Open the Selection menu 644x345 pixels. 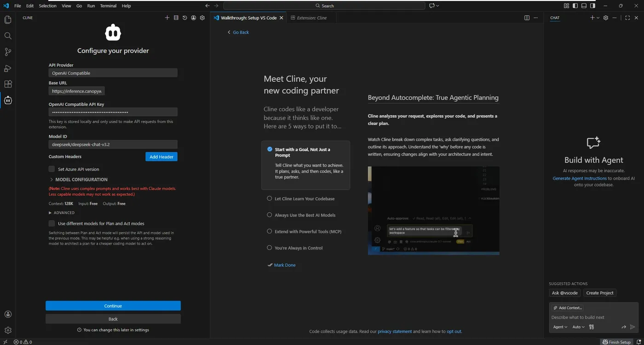[x=47, y=6]
